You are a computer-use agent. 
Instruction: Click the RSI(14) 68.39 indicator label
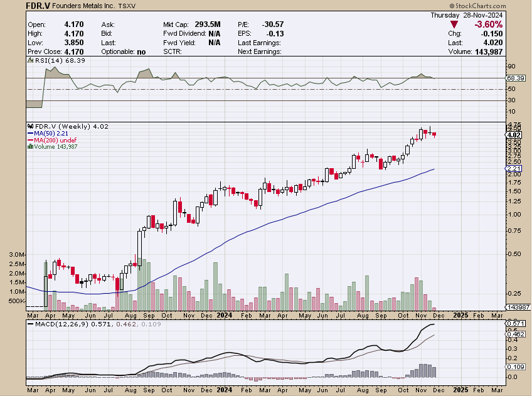[60, 60]
